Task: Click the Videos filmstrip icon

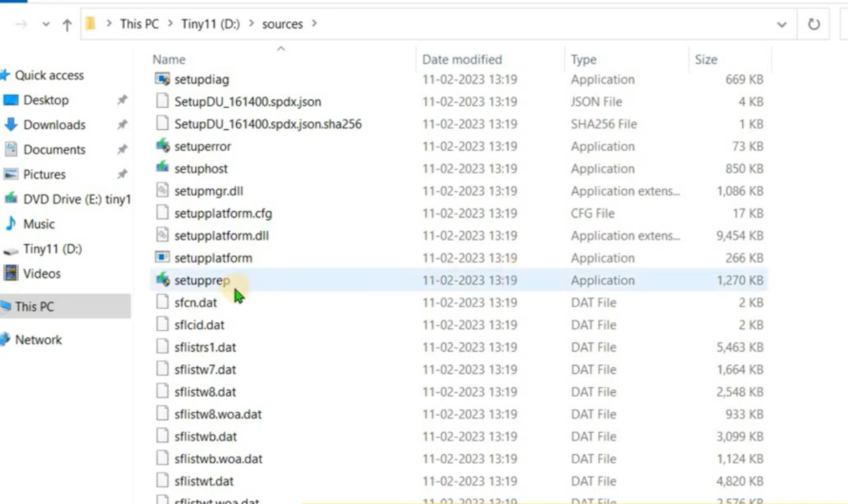Action: pyautogui.click(x=11, y=273)
